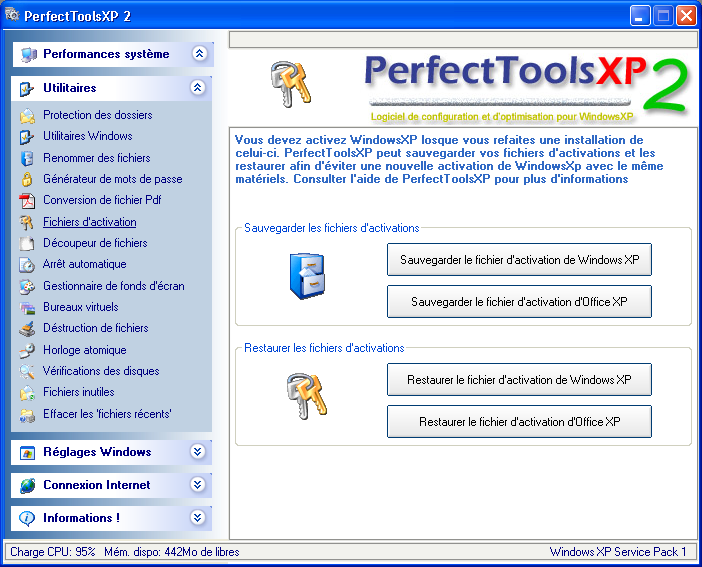Open Conversion de fichier Pdf

click(x=102, y=200)
